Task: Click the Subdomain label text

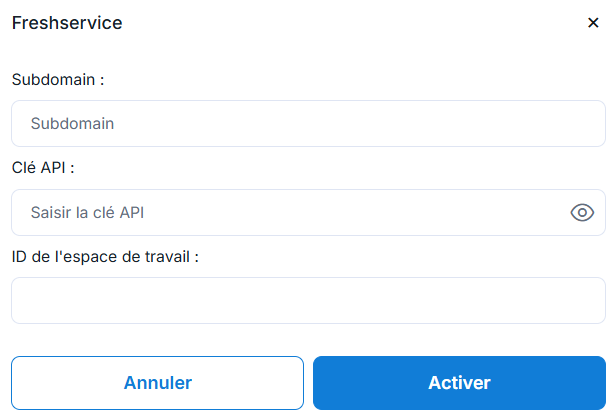Action: pos(58,79)
